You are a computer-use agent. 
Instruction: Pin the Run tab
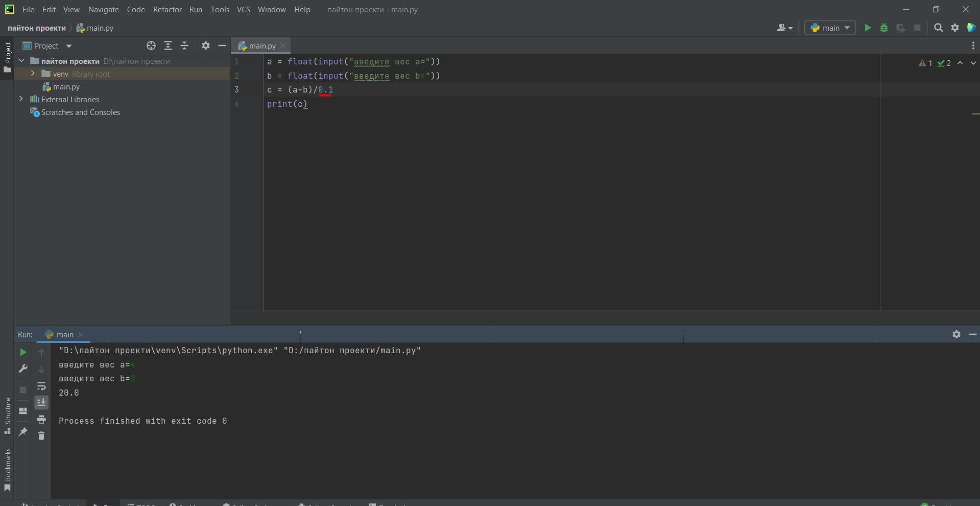[x=23, y=432]
